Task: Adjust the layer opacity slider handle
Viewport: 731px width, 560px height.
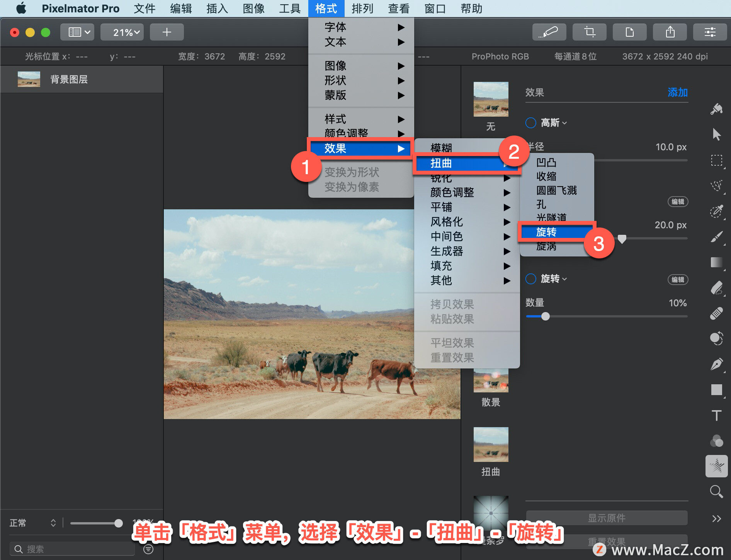Action: click(x=119, y=523)
